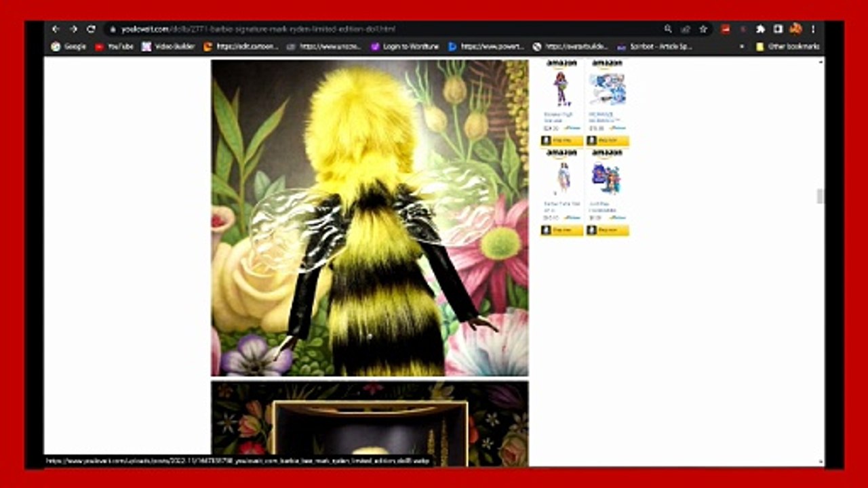
Task: Open the zoom magnifier icon in address bar
Action: [668, 29]
